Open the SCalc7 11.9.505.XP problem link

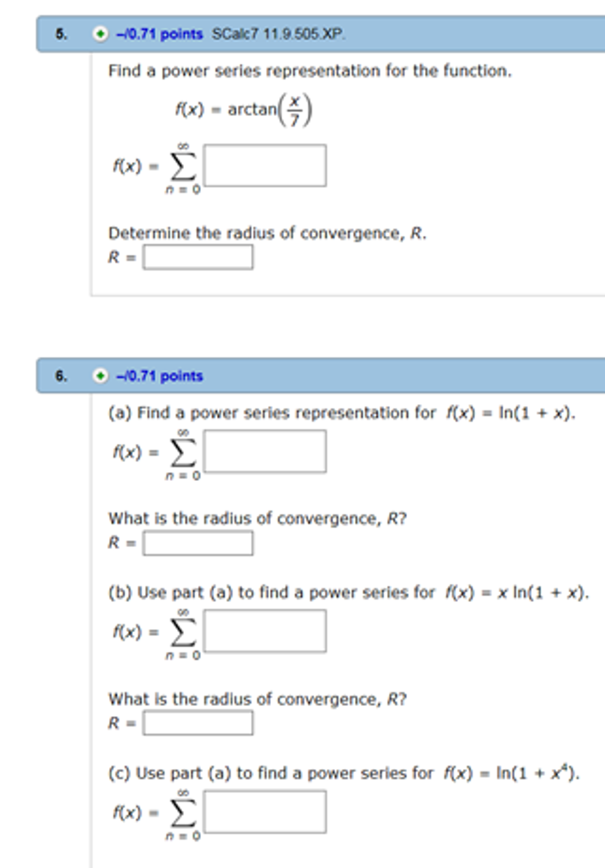tap(275, 34)
